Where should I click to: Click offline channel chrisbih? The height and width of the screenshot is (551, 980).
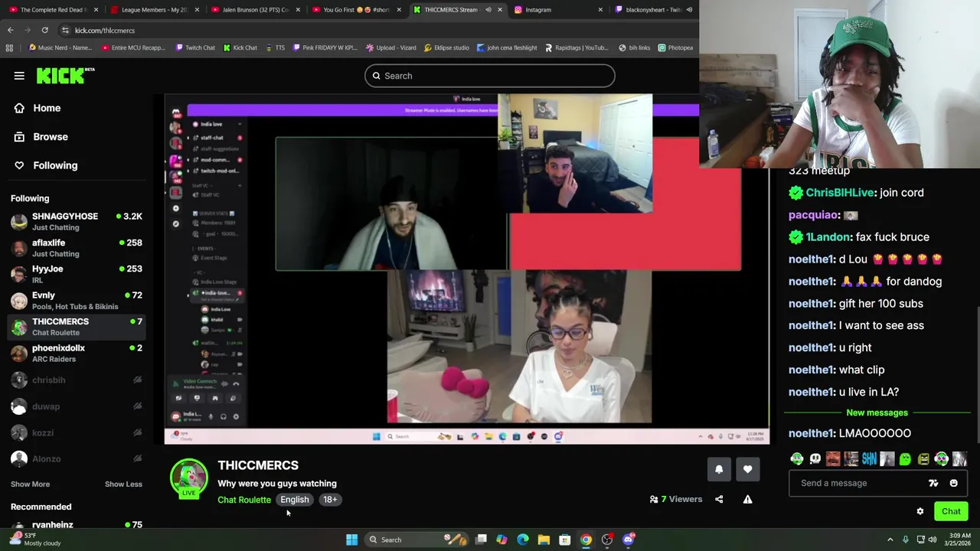(77, 380)
